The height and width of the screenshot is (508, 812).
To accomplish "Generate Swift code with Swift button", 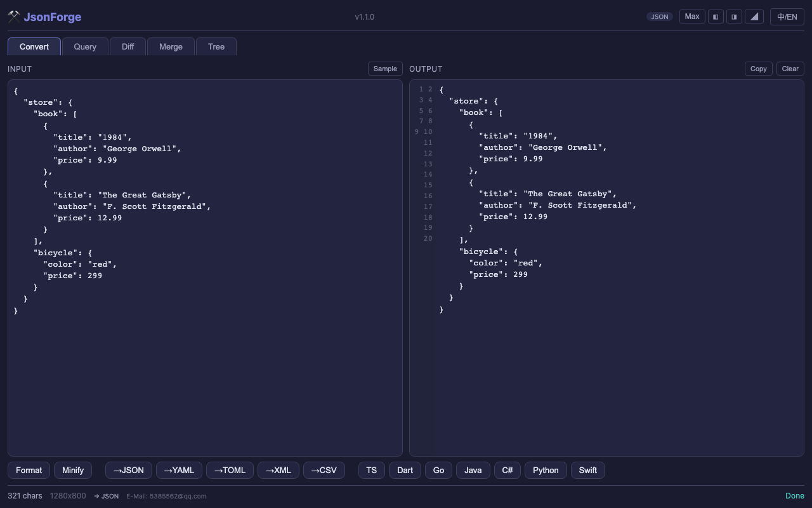I will point(588,471).
